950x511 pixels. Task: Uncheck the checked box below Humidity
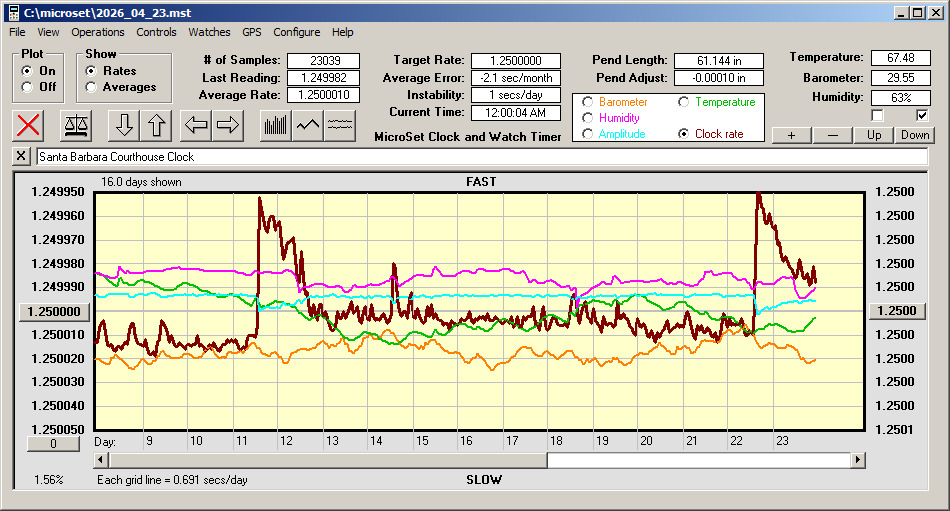coord(922,115)
